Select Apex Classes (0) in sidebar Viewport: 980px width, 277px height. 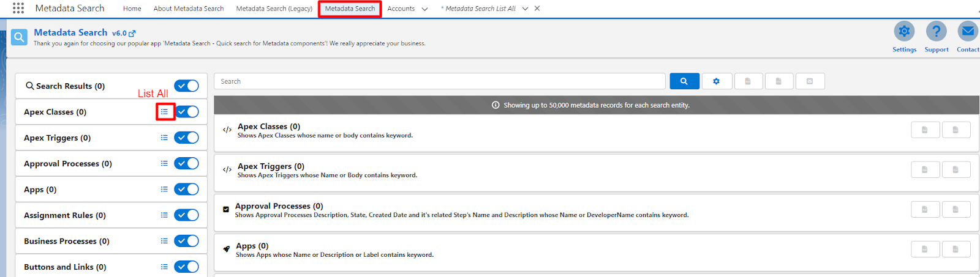(x=55, y=112)
